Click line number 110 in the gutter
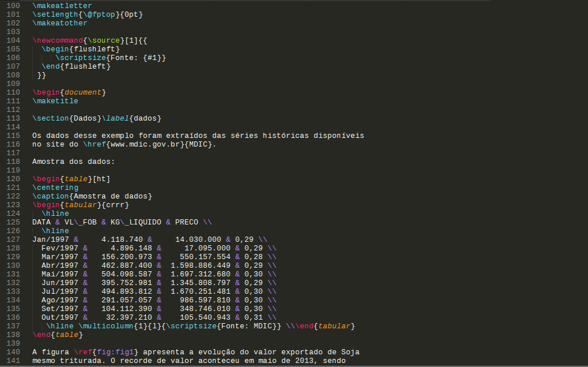 pyautogui.click(x=13, y=92)
